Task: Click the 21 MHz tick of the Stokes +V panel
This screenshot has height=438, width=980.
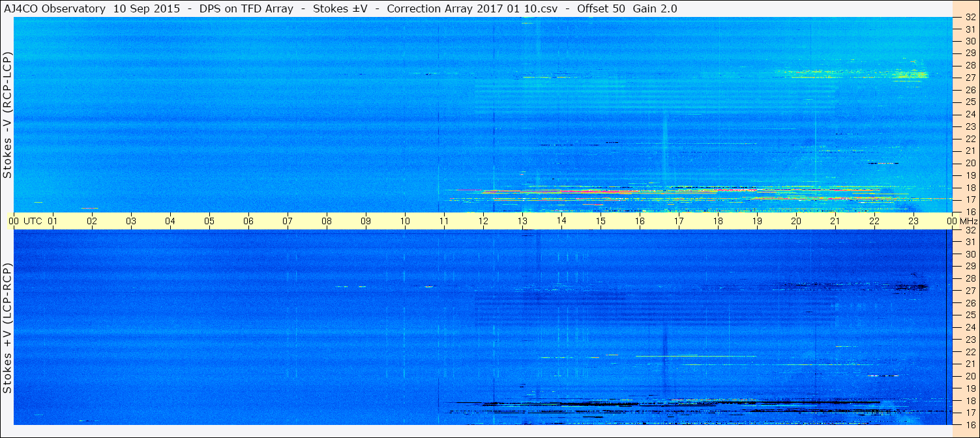Action: [x=970, y=364]
